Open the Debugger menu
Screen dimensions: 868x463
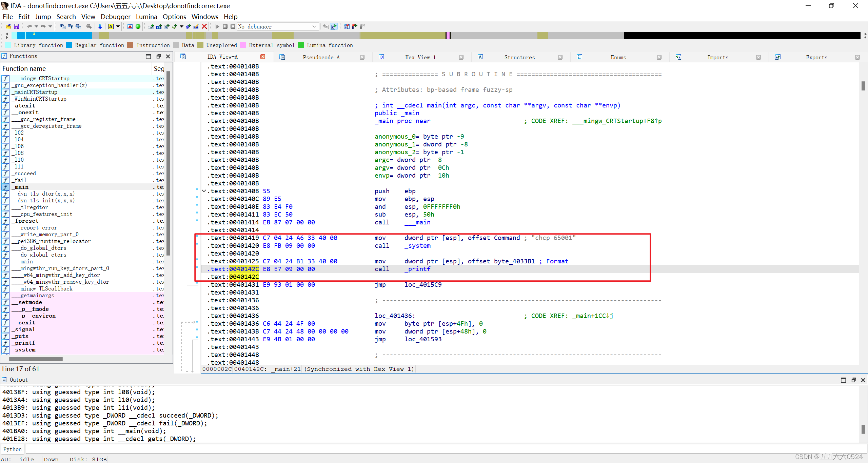pos(115,17)
